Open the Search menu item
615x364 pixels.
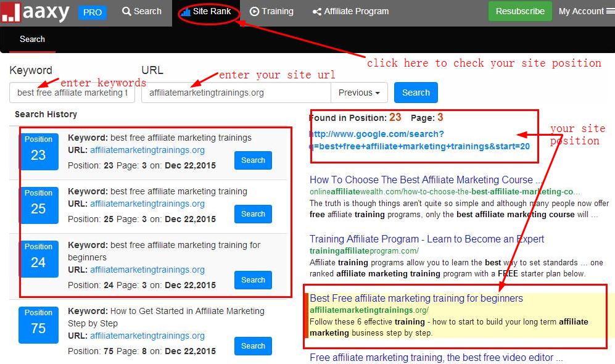[x=142, y=11]
